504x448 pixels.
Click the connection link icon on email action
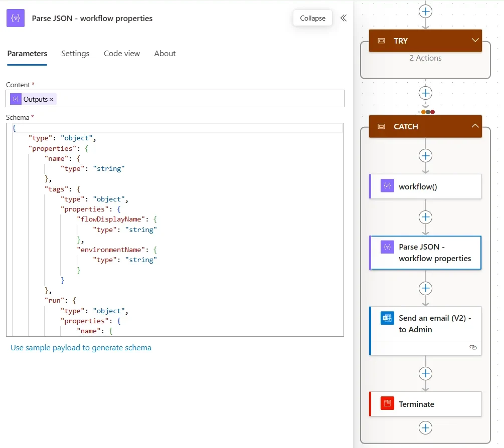tap(473, 347)
